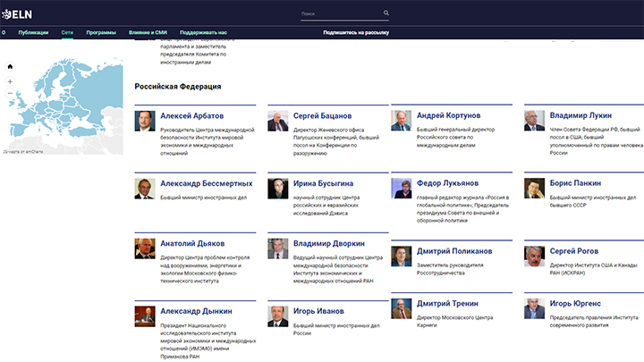This screenshot has height=362, width=644.
Task: Click Ирина Бусыгина's portrait photo
Action: 277,188
